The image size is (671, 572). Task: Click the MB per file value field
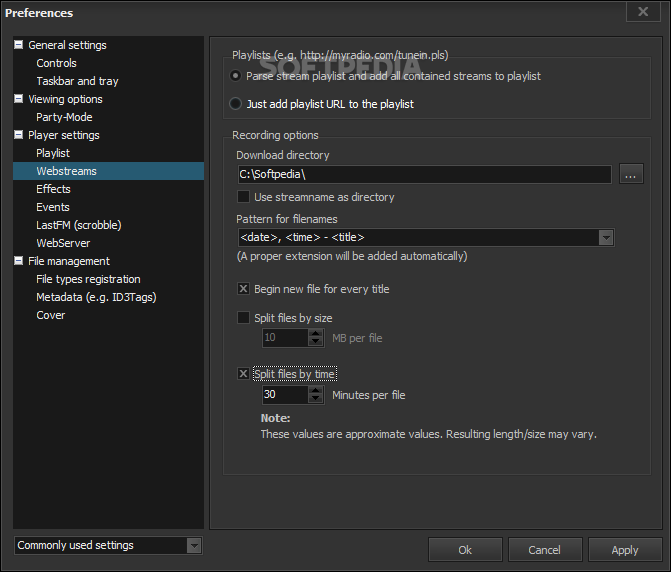tap(285, 338)
